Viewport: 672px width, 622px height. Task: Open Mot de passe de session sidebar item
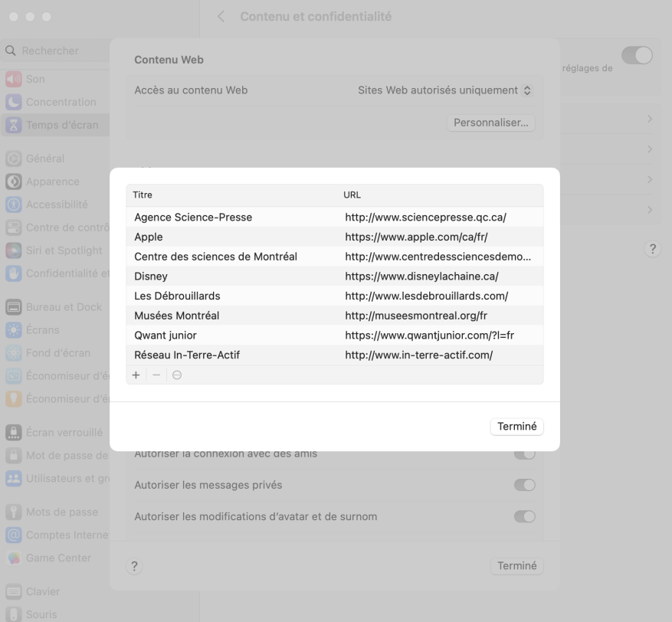click(57, 455)
